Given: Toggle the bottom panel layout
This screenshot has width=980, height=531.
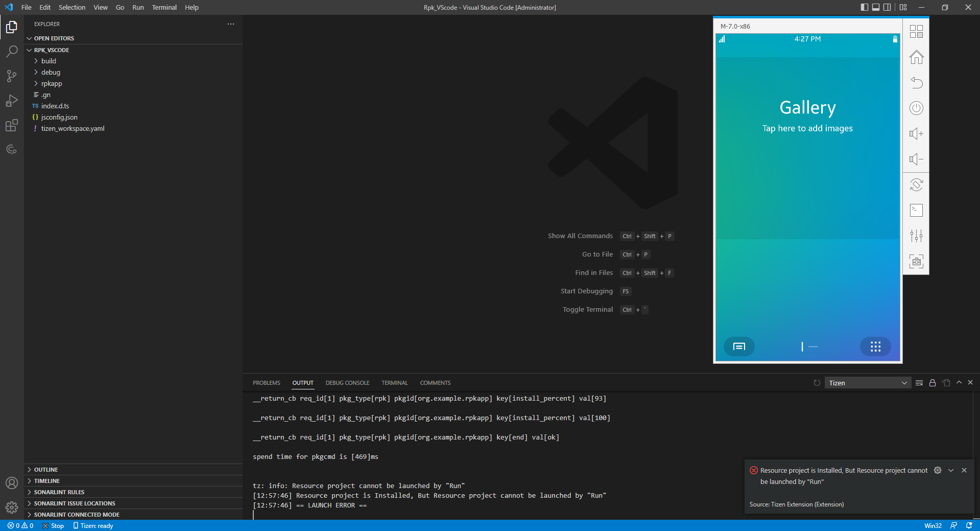Looking at the screenshot, I should coord(876,7).
